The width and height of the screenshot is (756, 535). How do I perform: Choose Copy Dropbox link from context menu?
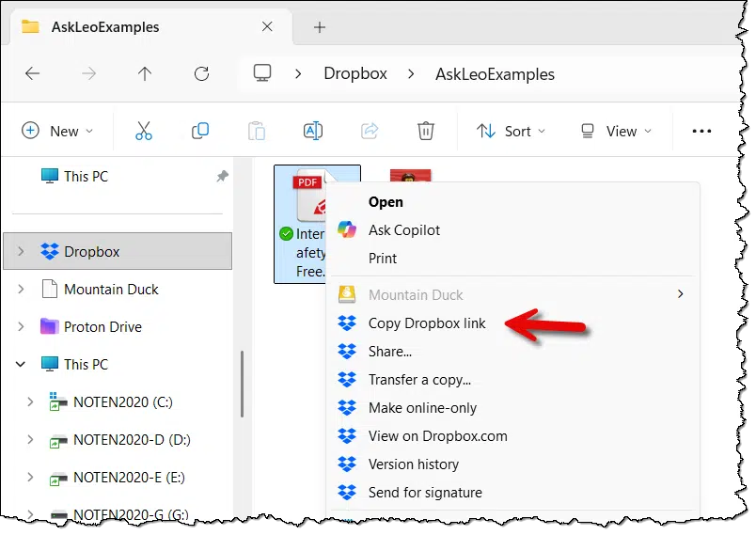pyautogui.click(x=427, y=323)
